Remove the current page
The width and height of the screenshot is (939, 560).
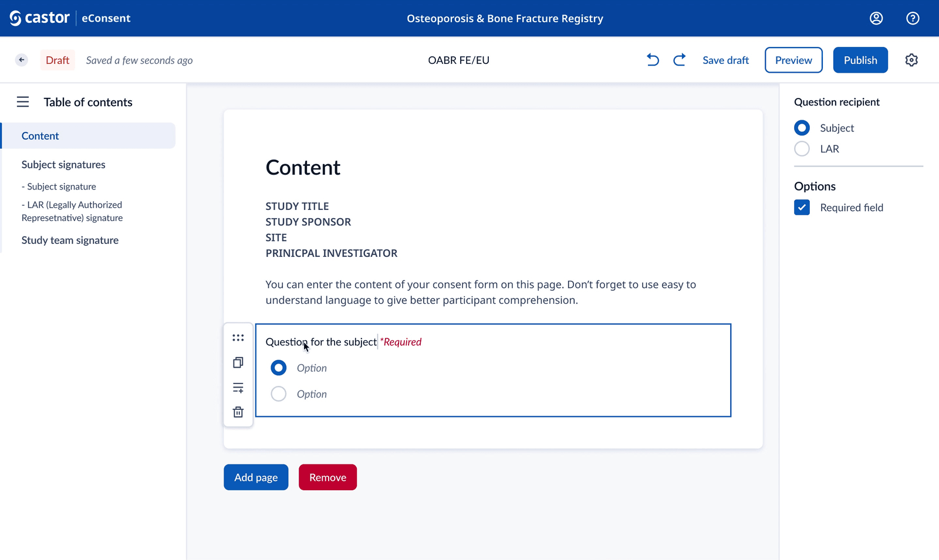pyautogui.click(x=327, y=477)
